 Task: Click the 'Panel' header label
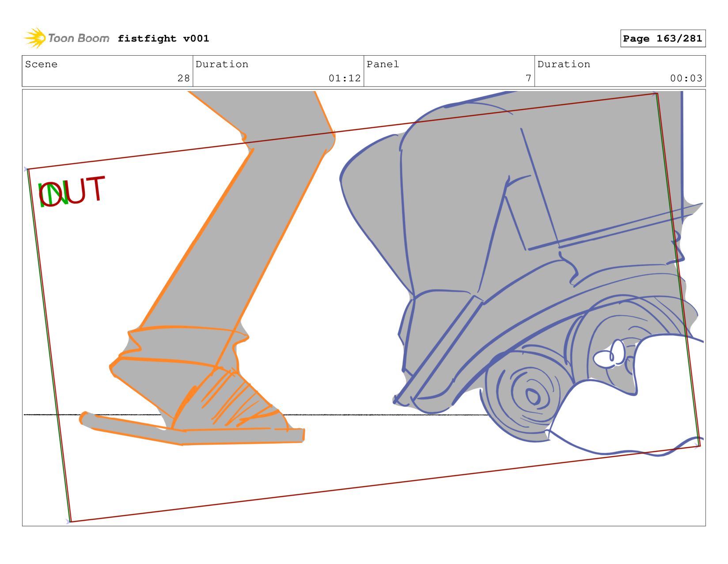coord(383,64)
